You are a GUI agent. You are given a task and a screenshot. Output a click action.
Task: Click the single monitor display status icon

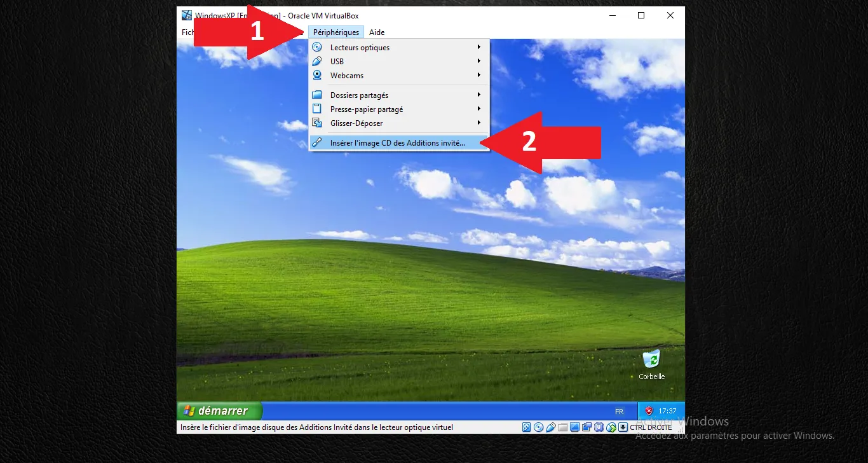click(x=574, y=427)
